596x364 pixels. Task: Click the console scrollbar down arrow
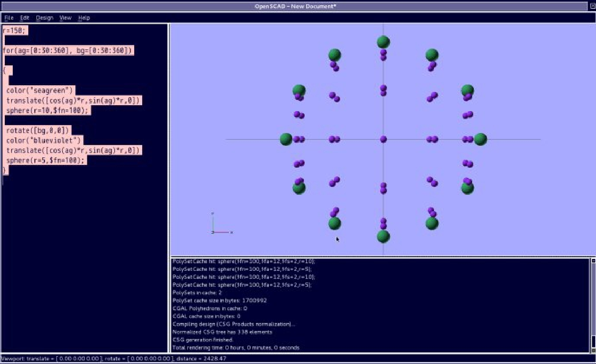tap(593, 350)
